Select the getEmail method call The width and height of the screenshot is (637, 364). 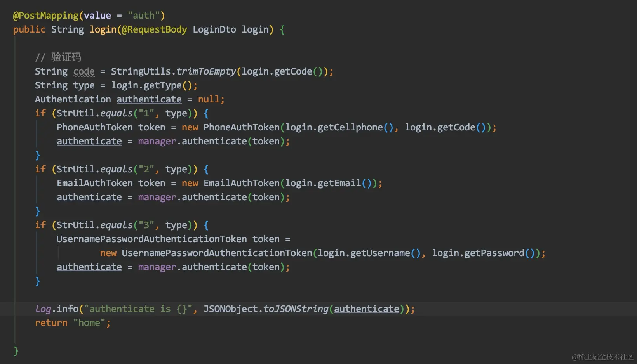point(339,183)
